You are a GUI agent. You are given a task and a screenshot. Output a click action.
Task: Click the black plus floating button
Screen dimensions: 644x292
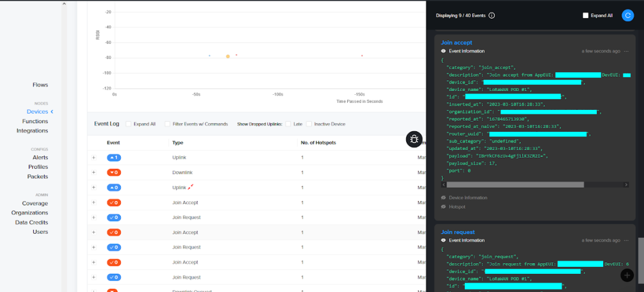pyautogui.click(x=626, y=274)
